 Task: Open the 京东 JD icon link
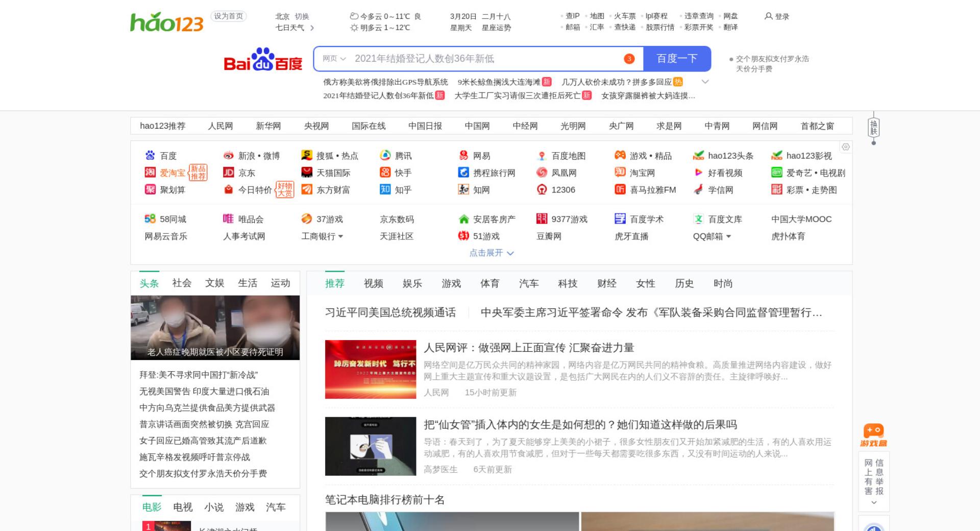click(228, 173)
